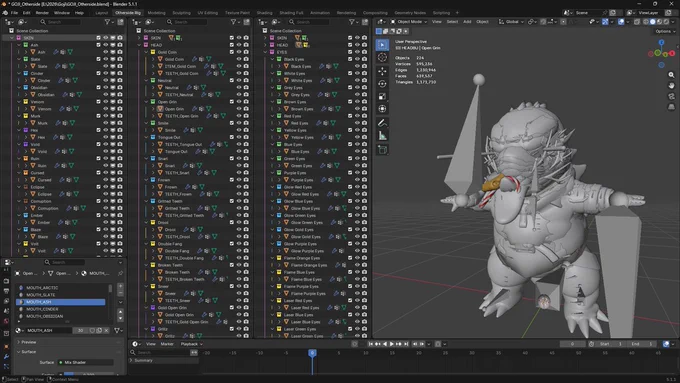Select the Cursor tool in viewport
680x383 pixels.
382,57
